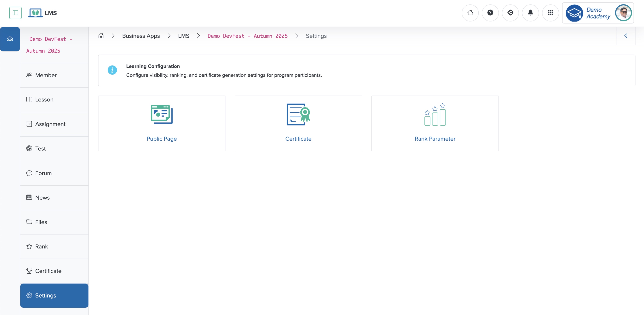The image size is (644, 315).
Task: Toggle the sidebar collapse icon at top left
Action: (15, 13)
